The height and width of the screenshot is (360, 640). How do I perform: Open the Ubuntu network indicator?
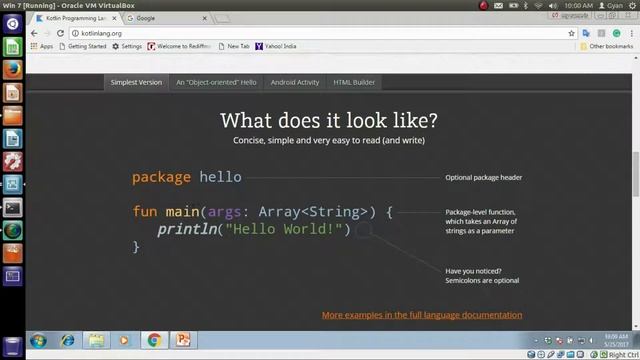click(x=538, y=5)
